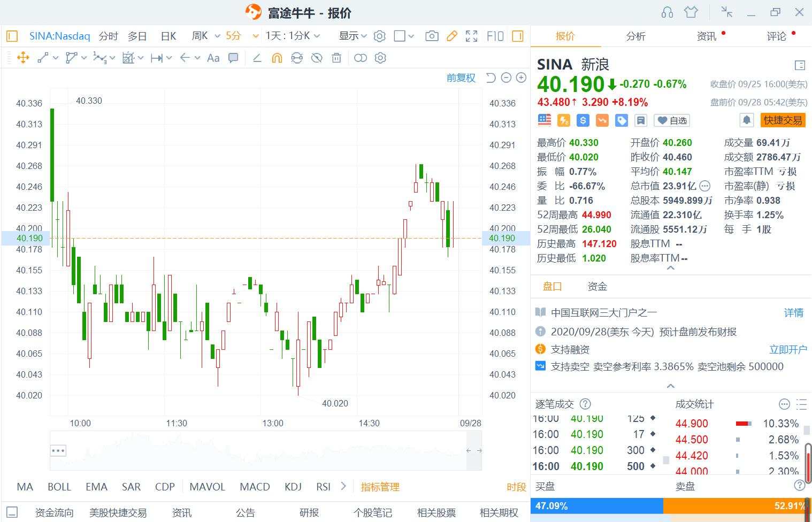The height and width of the screenshot is (522, 812).
Task: Toggle the right sidebar panel icon
Action: [517, 36]
